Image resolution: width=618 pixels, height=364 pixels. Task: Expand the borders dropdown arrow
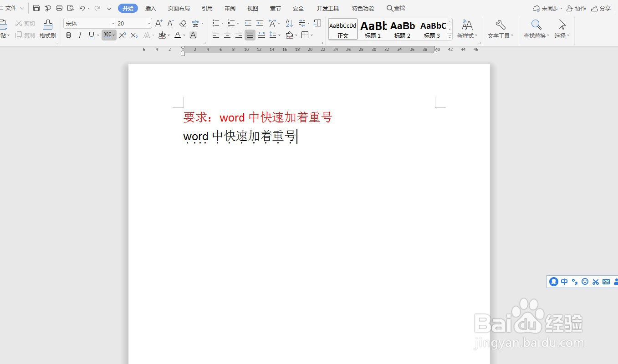tap(312, 35)
